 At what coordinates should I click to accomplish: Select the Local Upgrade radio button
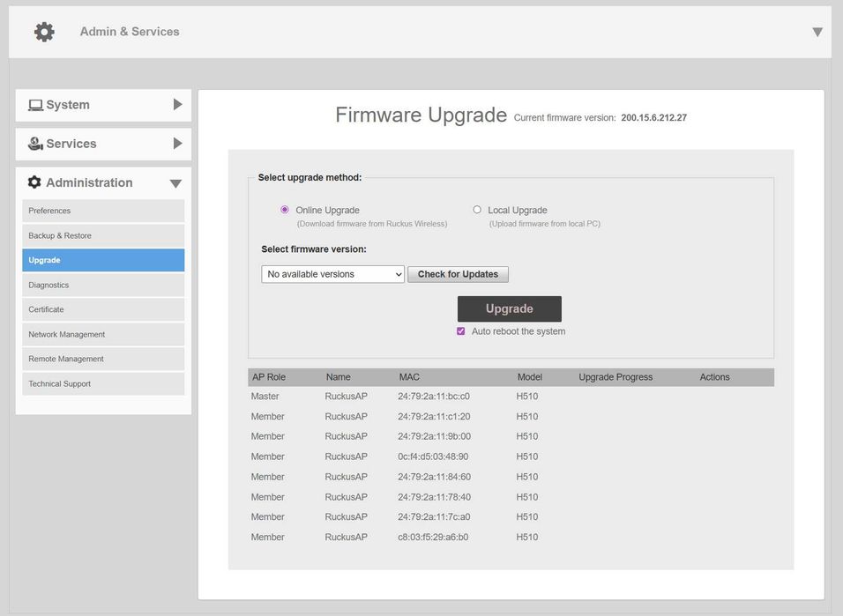[477, 210]
